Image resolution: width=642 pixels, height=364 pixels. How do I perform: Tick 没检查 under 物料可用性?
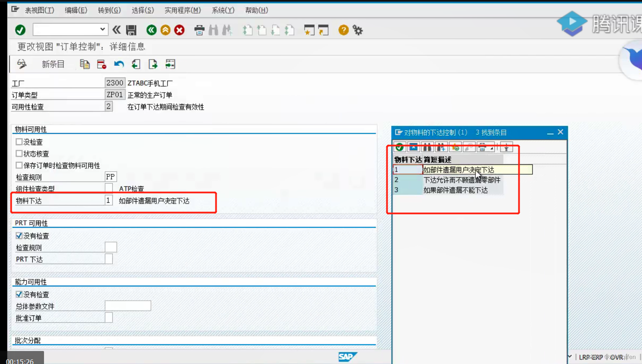pos(19,142)
